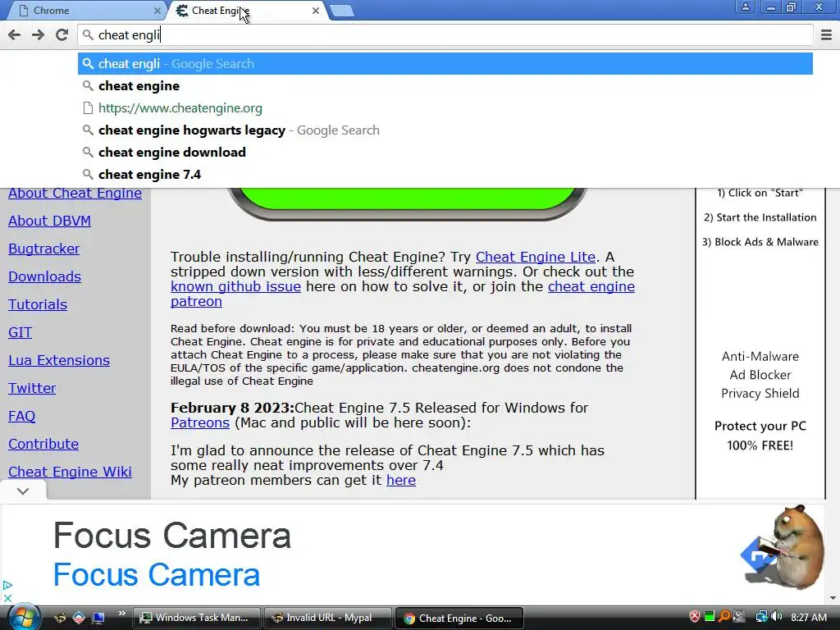
Task: Open the GIT sidebar link
Action: [20, 332]
